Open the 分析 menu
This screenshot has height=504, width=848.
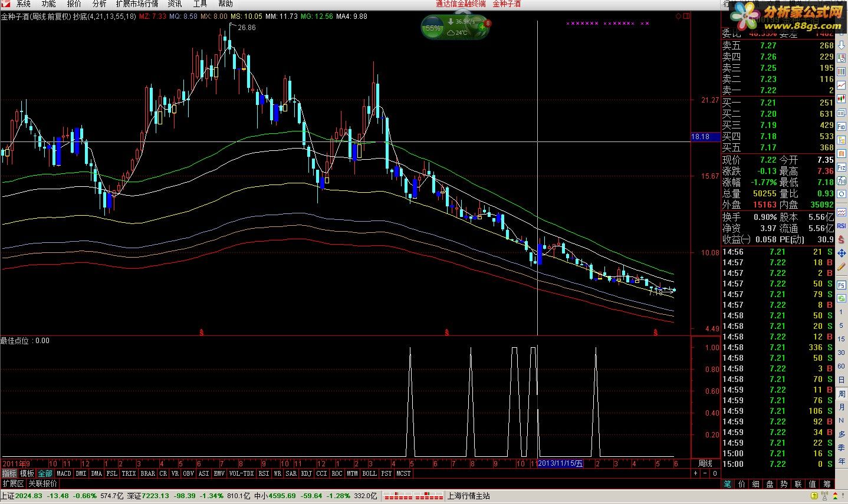99,4
